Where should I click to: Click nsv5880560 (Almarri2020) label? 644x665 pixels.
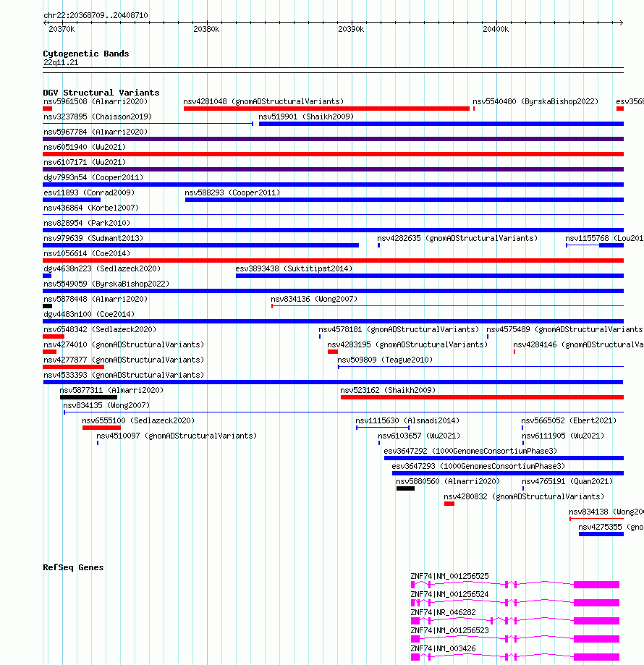tap(448, 481)
